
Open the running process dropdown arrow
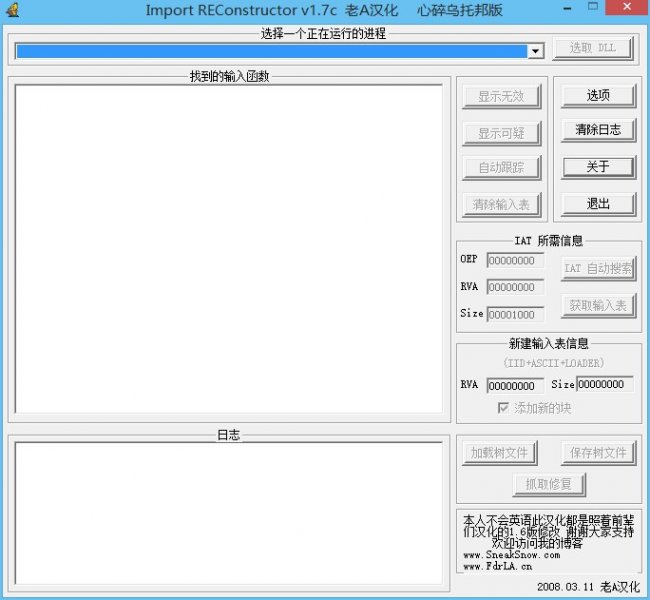[x=535, y=51]
